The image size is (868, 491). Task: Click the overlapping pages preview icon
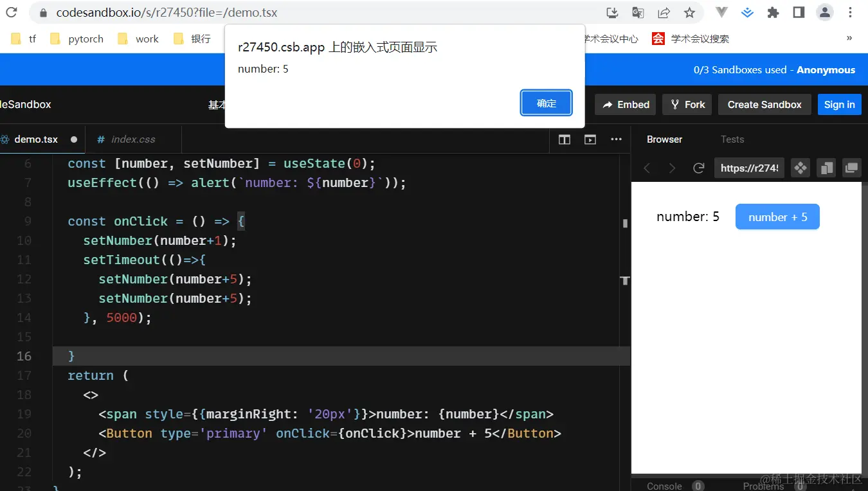826,168
